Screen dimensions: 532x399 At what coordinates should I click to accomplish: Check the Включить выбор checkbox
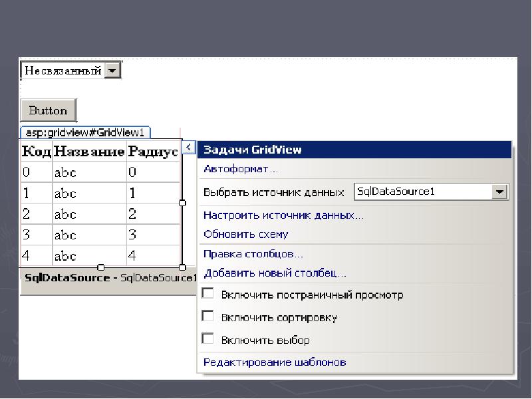tap(208, 338)
